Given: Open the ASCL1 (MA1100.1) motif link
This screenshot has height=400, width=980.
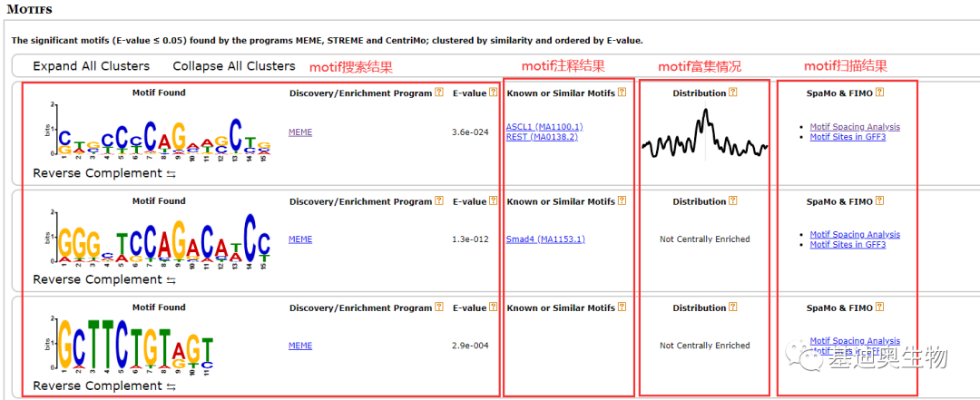Looking at the screenshot, I should click(544, 127).
